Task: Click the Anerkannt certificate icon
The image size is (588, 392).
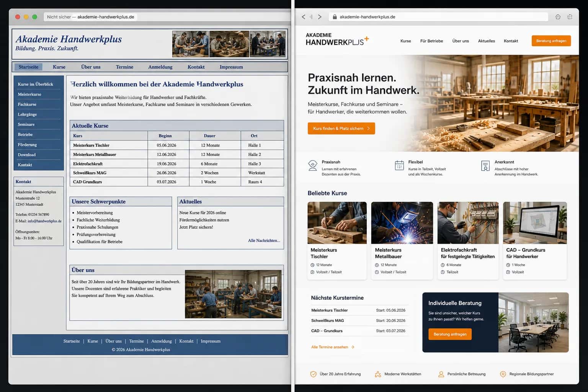Action: [485, 166]
